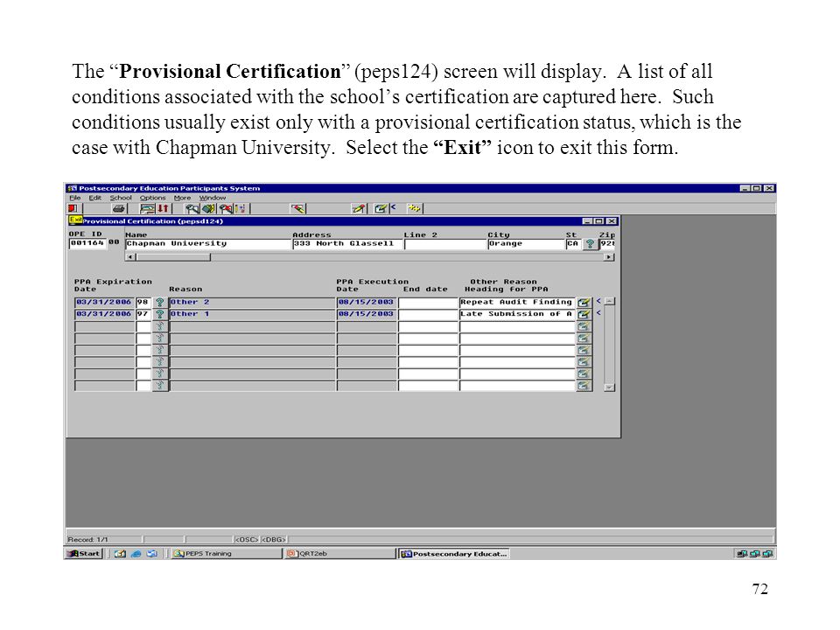The image size is (840, 630).
Task: Open the Edit menu
Action: point(94,198)
